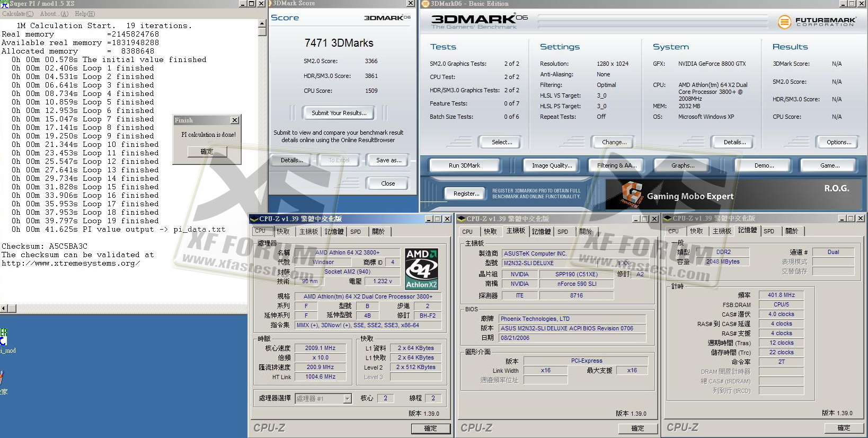Click Details under System section

[x=734, y=142]
